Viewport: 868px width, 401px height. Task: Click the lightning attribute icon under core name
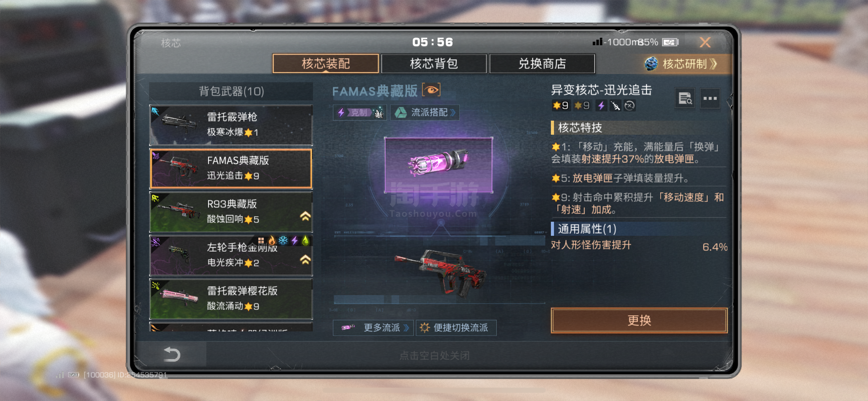point(601,106)
